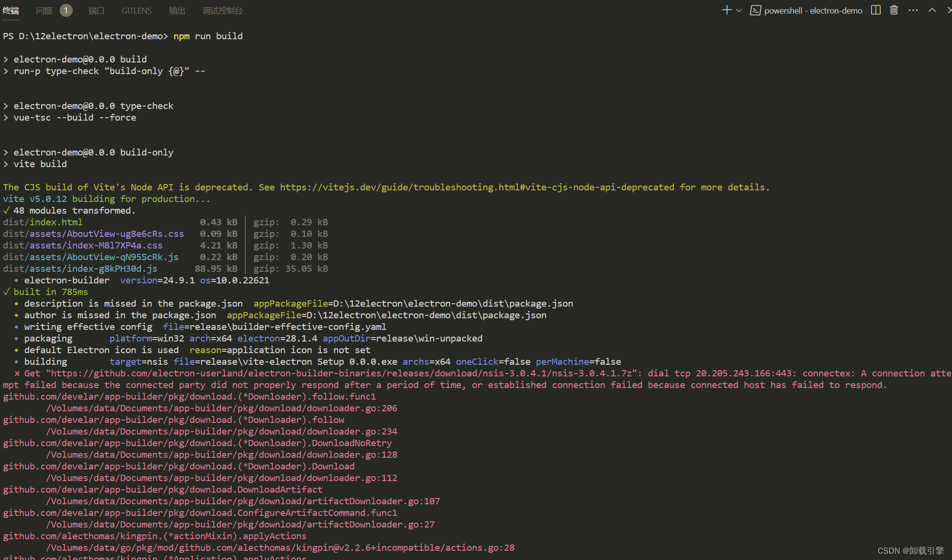Open the vitejs troubleshooting link
Viewport: 952px width, 560px height.
pyautogui.click(x=477, y=187)
